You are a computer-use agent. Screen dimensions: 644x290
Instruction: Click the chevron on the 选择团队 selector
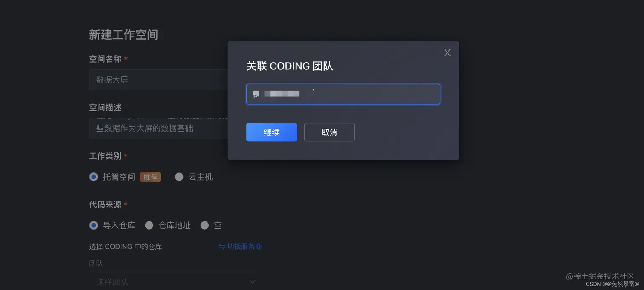click(x=252, y=281)
